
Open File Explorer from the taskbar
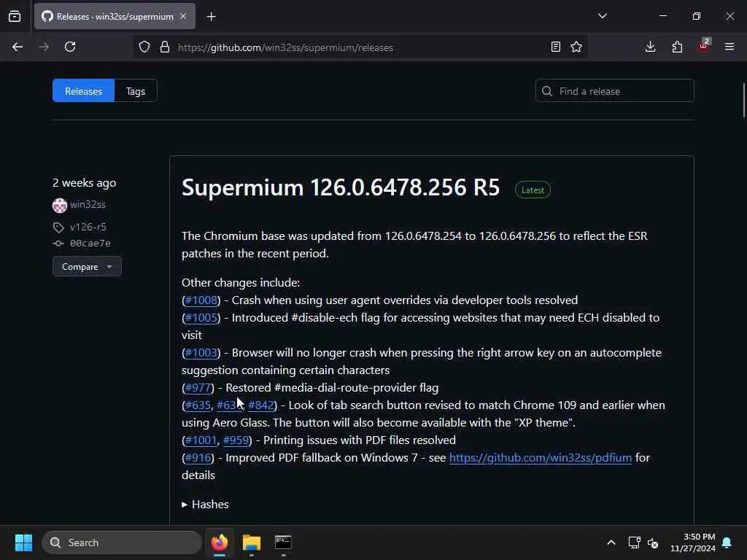[x=252, y=542]
